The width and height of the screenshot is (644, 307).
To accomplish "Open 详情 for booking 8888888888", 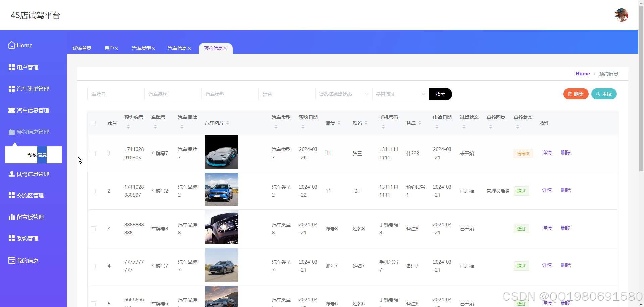I will click(x=547, y=228).
